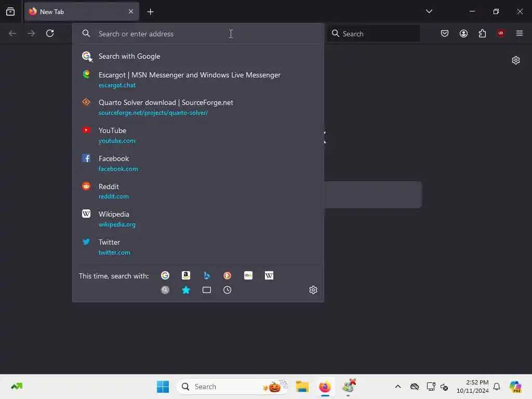
Task: Go back one page
Action: click(x=12, y=33)
